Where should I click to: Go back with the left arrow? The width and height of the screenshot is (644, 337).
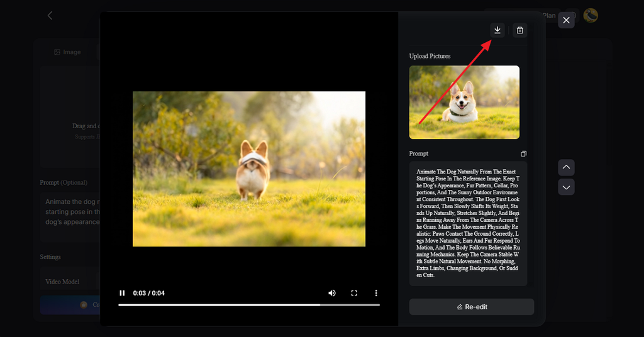pyautogui.click(x=50, y=16)
